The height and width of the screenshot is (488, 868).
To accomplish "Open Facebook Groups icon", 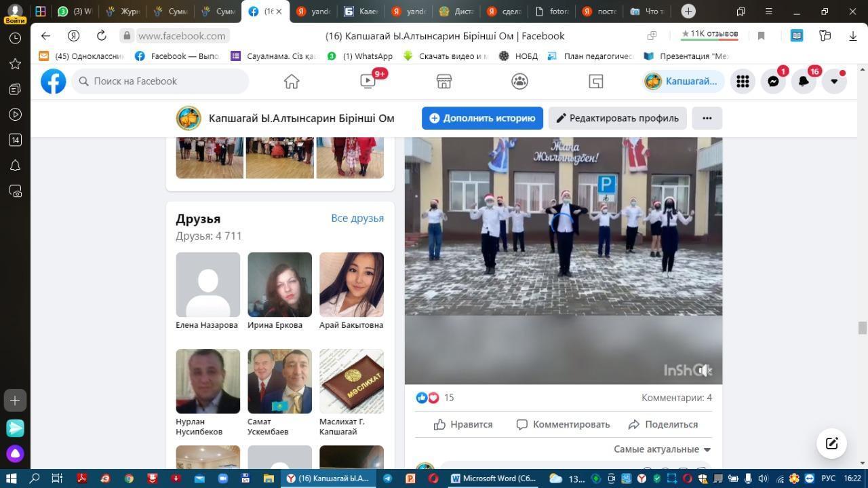I will [520, 81].
